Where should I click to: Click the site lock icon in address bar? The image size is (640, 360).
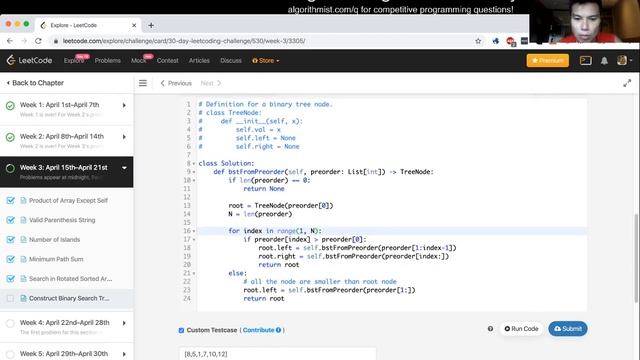(x=55, y=41)
